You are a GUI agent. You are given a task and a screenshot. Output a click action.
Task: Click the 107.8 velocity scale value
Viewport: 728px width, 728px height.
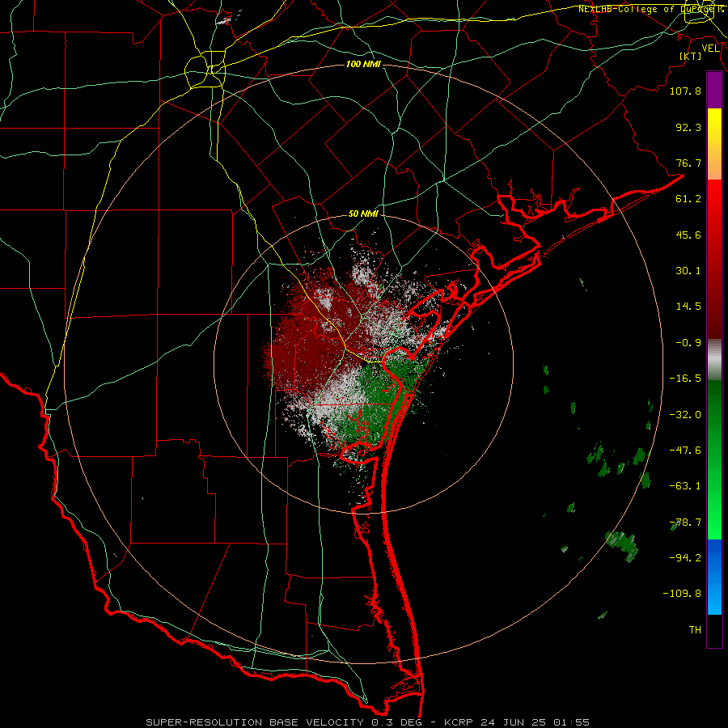(x=685, y=91)
